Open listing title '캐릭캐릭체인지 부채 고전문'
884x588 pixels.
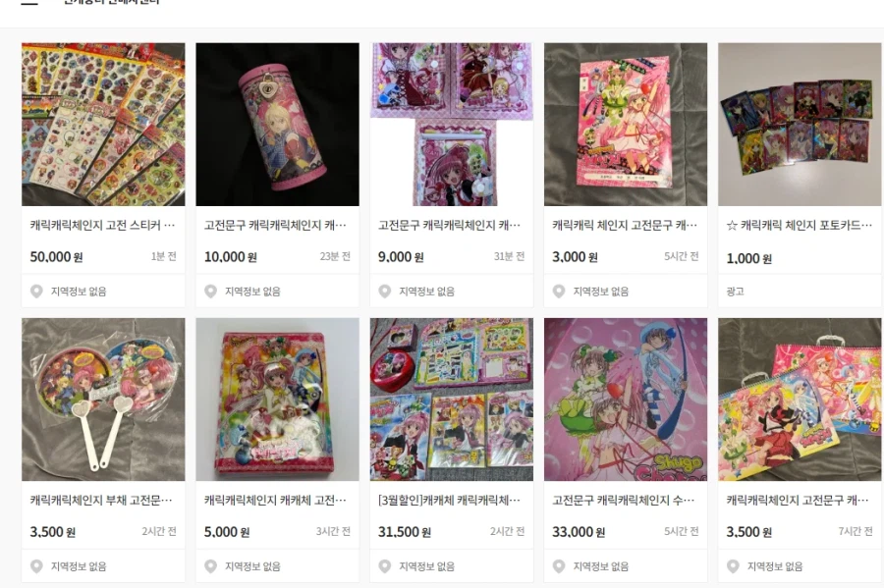coord(101,500)
